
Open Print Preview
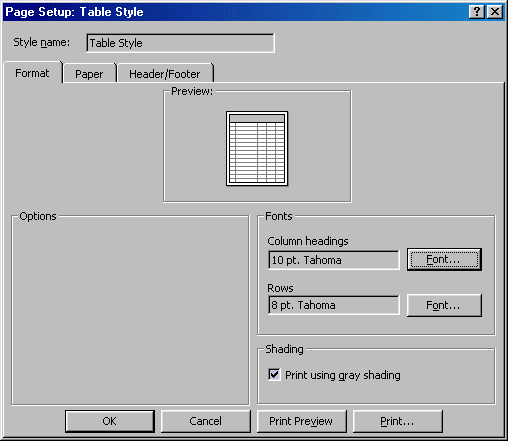pyautogui.click(x=301, y=421)
